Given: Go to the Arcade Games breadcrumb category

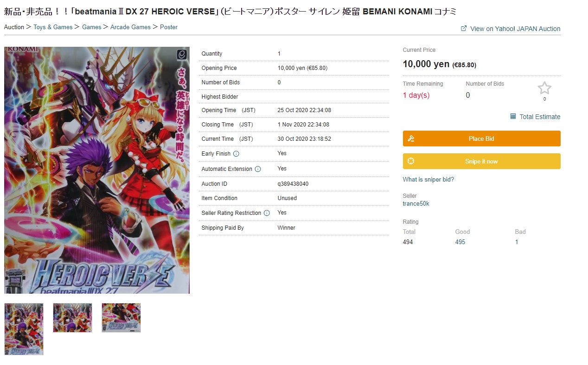Looking at the screenshot, I should coord(130,27).
